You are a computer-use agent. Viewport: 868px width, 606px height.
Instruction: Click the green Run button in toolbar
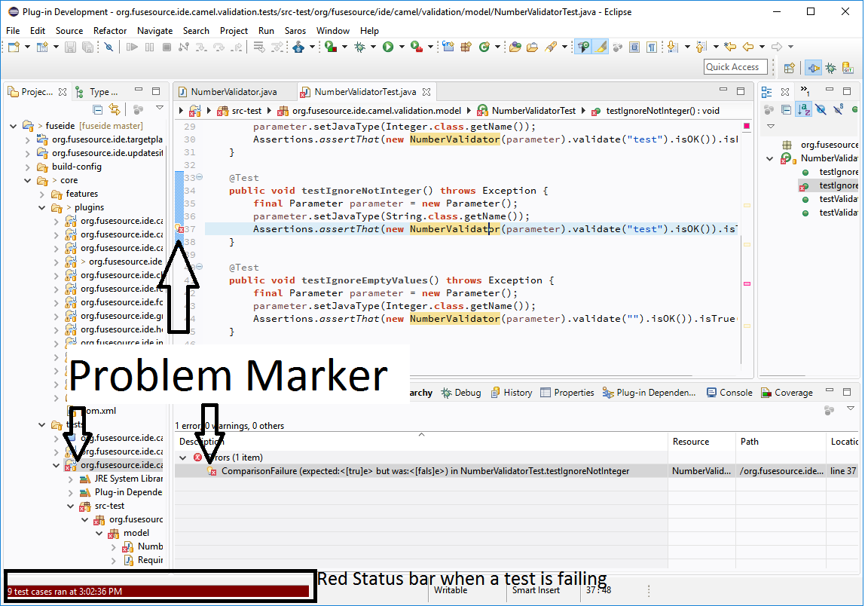pos(387,47)
